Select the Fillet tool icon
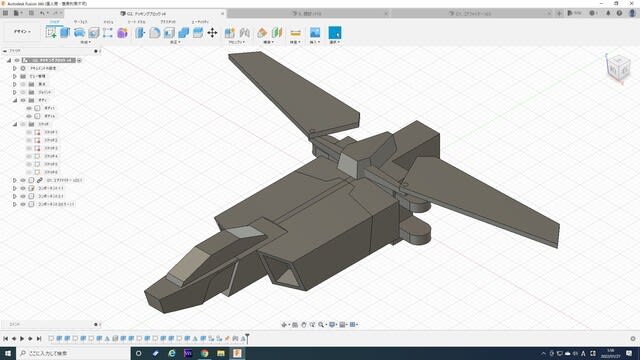Screen dimensions: 640x360 (x=155, y=33)
